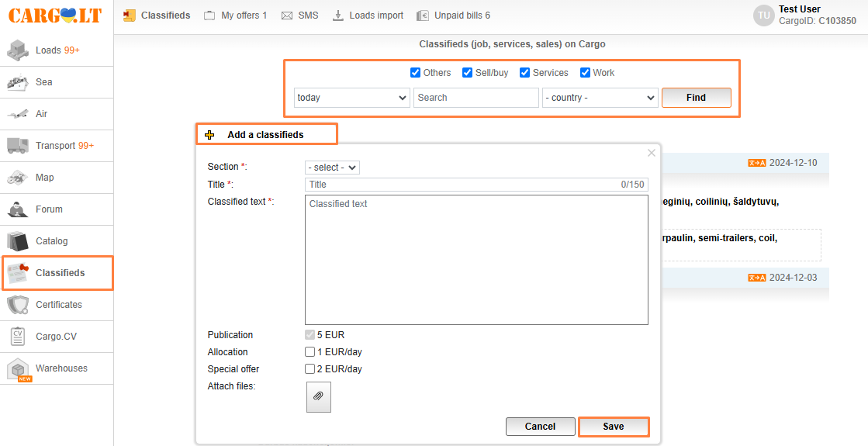
Task: Click the Sea freight ship icon
Action: coord(18,82)
